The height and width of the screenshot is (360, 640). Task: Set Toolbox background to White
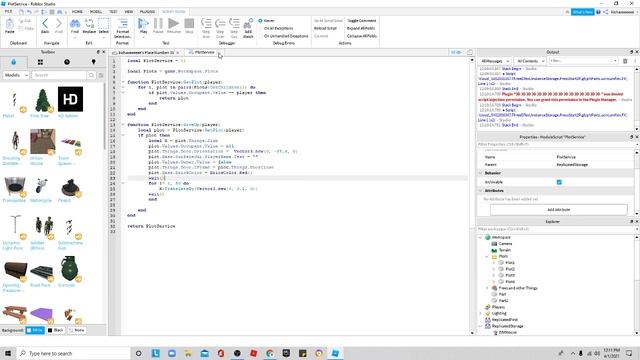(x=35, y=330)
